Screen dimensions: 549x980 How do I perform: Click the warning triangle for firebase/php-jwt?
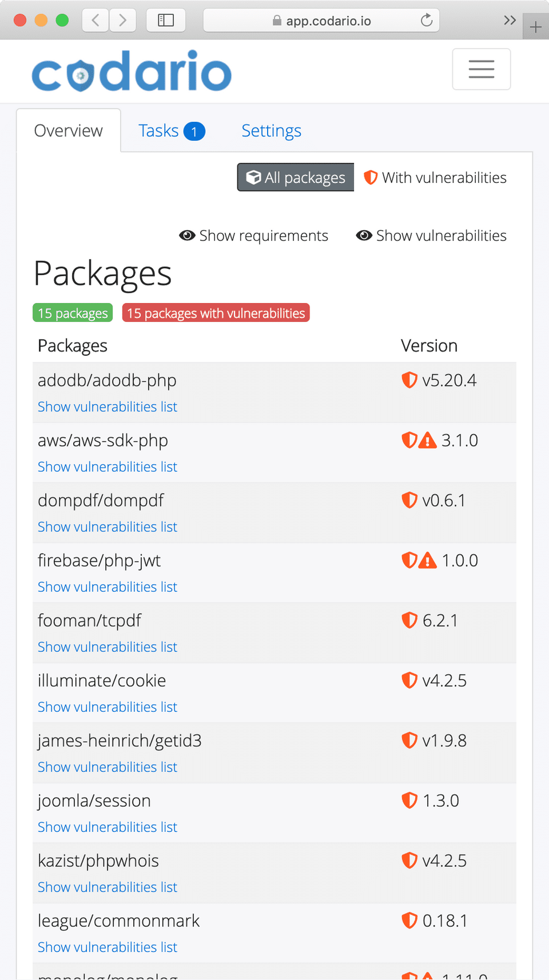[x=428, y=561]
